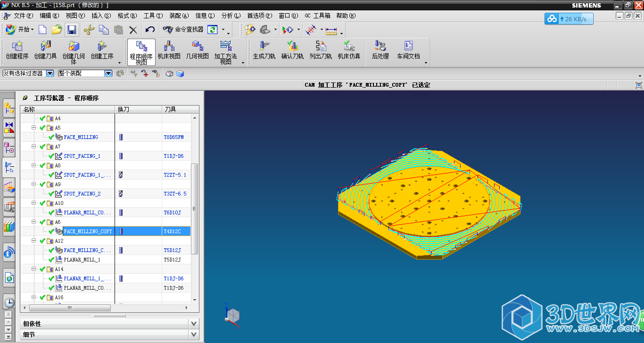Open the Internet Explorer sidebar tab

click(x=9, y=278)
